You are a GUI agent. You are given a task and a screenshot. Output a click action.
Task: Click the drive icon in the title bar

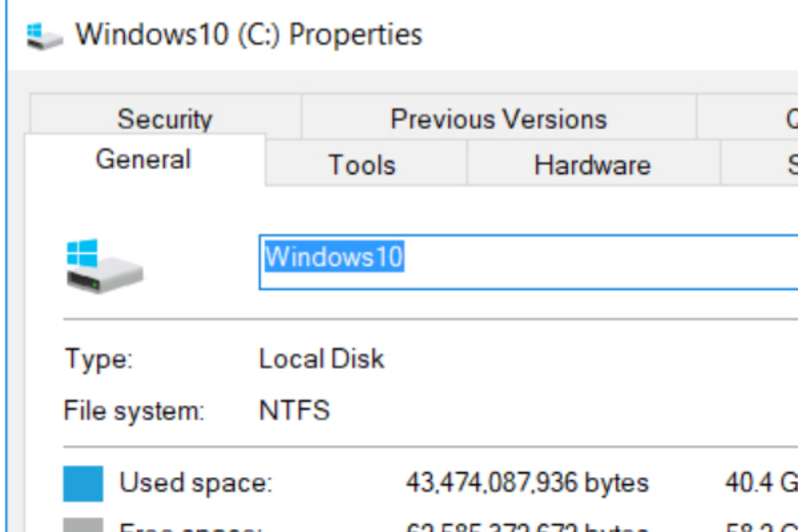(x=43, y=35)
